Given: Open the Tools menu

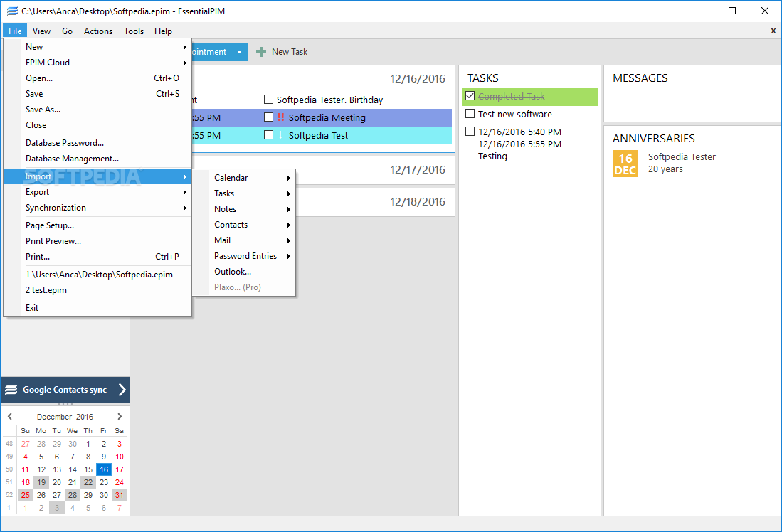Looking at the screenshot, I should 134,31.
